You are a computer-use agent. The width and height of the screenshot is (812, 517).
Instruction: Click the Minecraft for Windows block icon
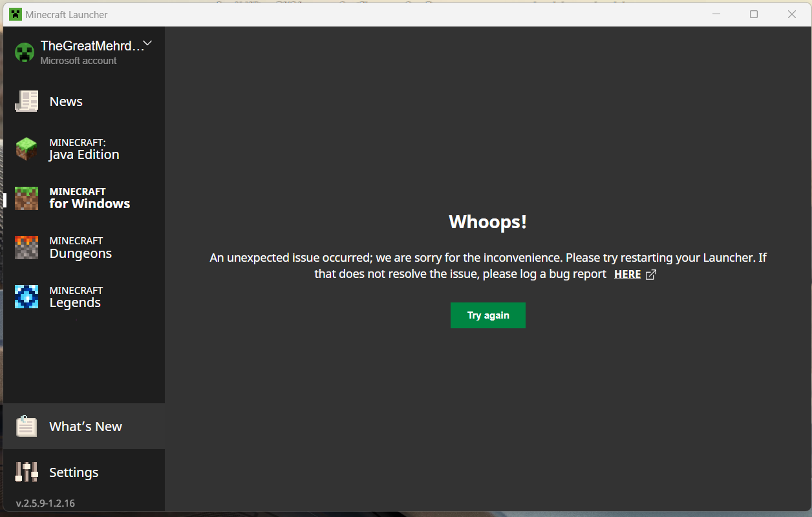point(27,198)
